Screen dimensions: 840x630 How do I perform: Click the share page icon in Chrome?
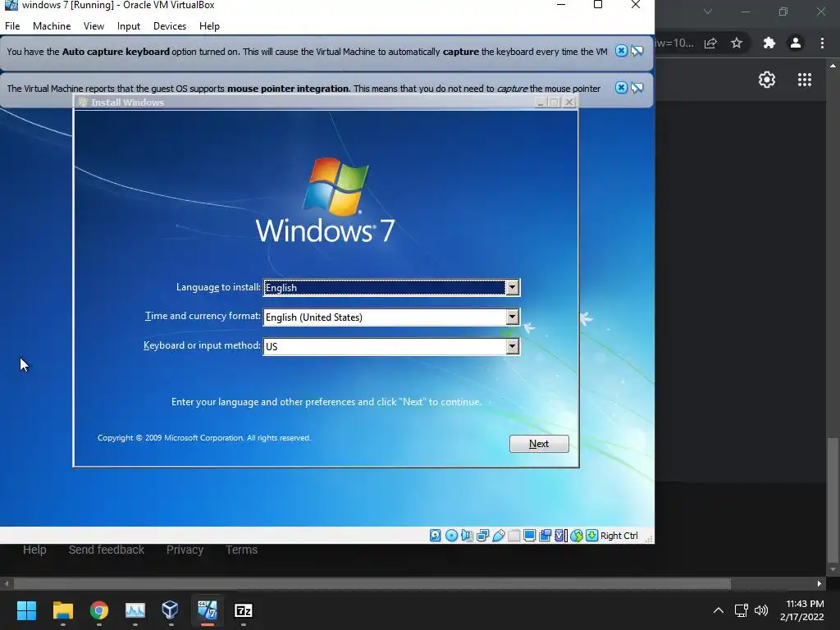click(710, 43)
